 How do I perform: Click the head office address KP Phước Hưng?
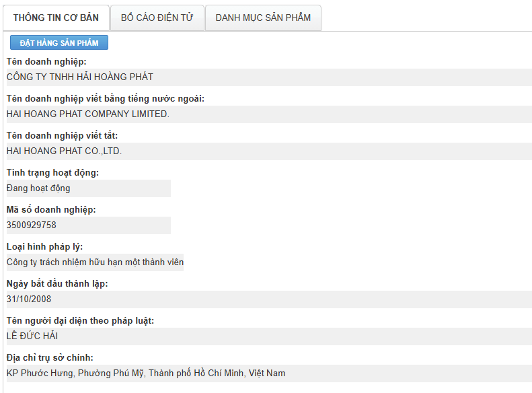coord(145,373)
